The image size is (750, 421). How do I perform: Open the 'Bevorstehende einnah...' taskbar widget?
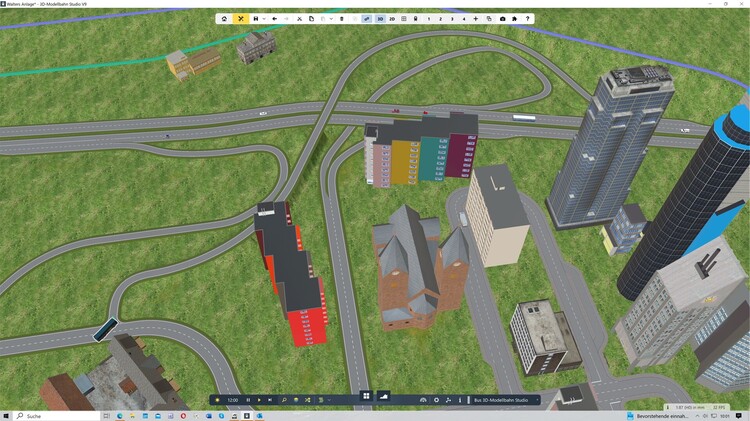[658, 416]
